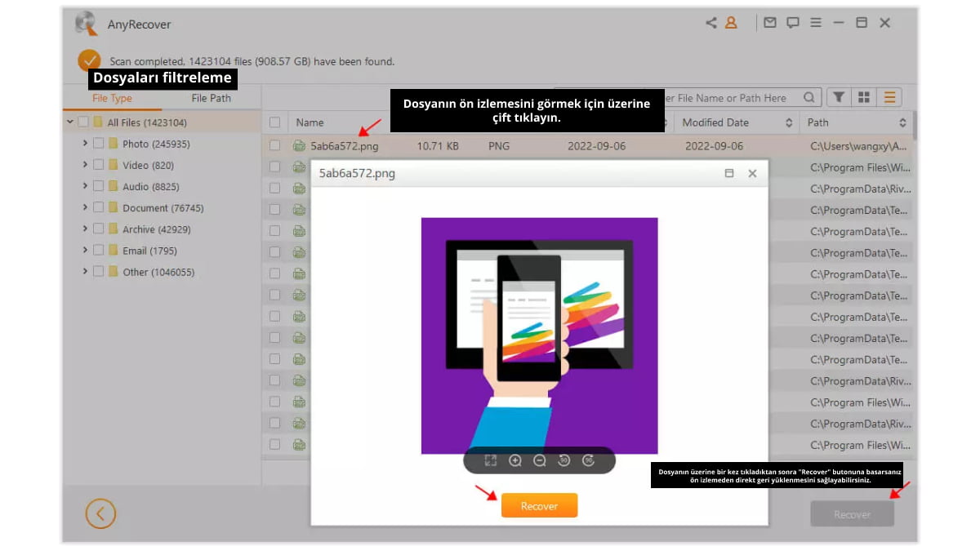Click the file name search field
980x551 pixels.
(x=735, y=98)
